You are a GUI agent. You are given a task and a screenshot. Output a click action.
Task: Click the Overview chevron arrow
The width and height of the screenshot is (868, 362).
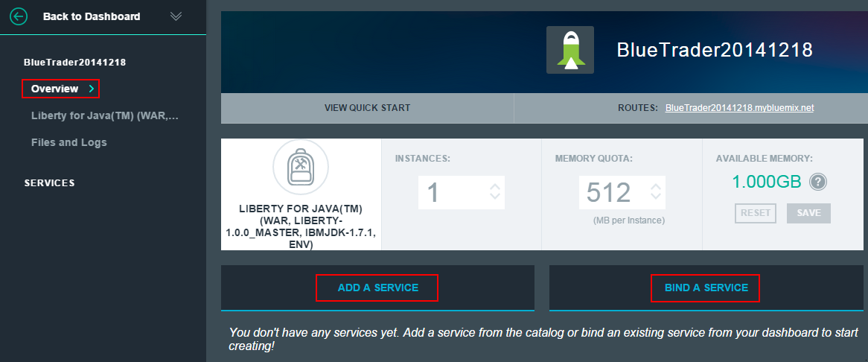click(x=92, y=89)
